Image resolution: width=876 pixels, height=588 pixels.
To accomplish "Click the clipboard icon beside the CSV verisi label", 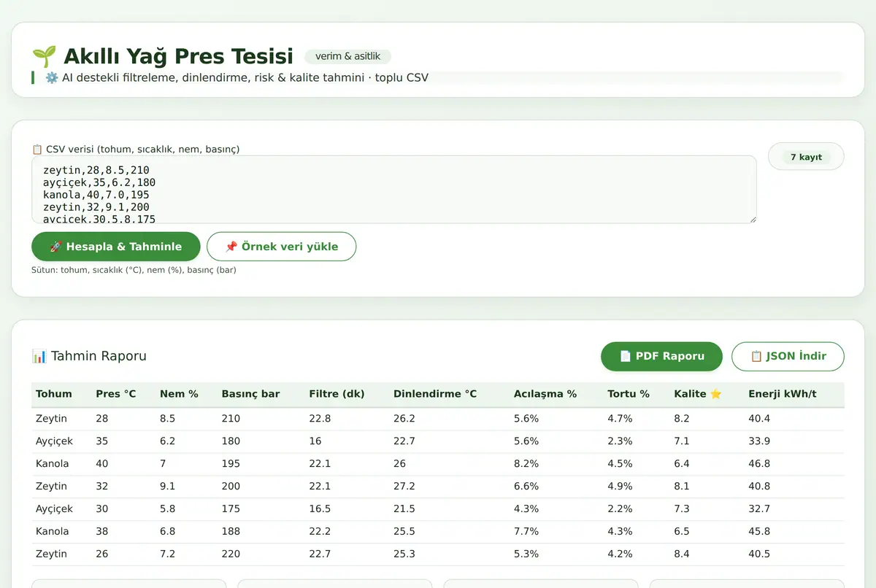I will pos(37,149).
